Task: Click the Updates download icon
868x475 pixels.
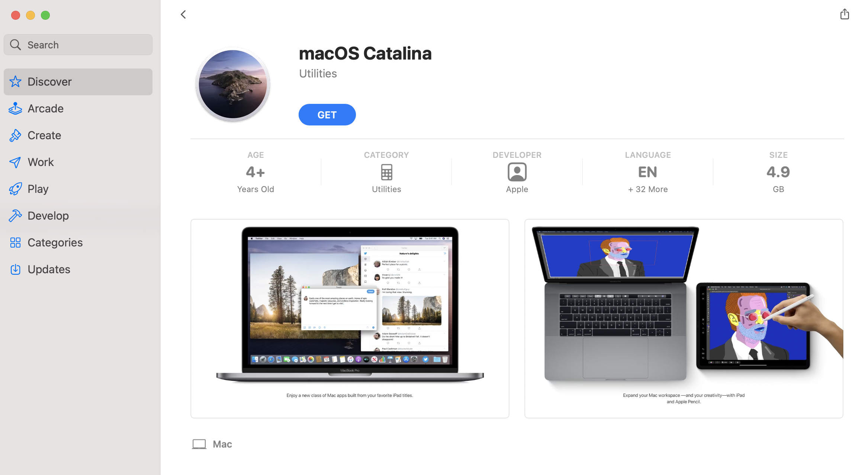Action: pos(15,269)
